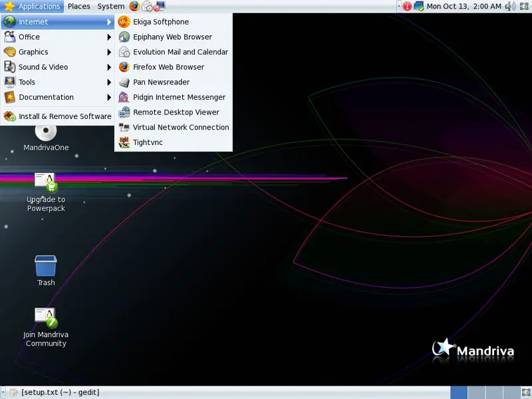Launch Ekiga Softphone from the Internet submenu
This screenshot has height=399, width=532.
tap(174, 22)
